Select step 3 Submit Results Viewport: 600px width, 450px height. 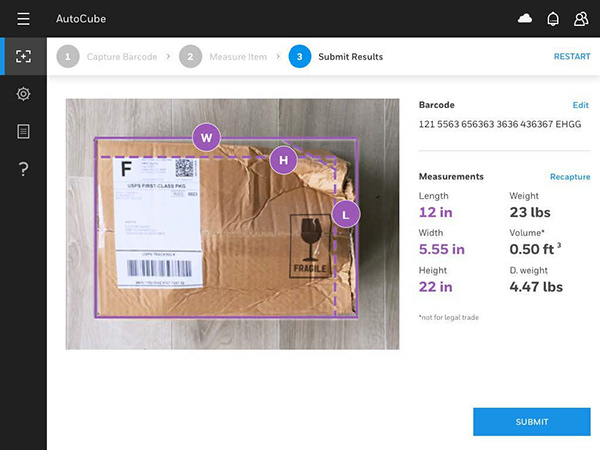point(336,57)
